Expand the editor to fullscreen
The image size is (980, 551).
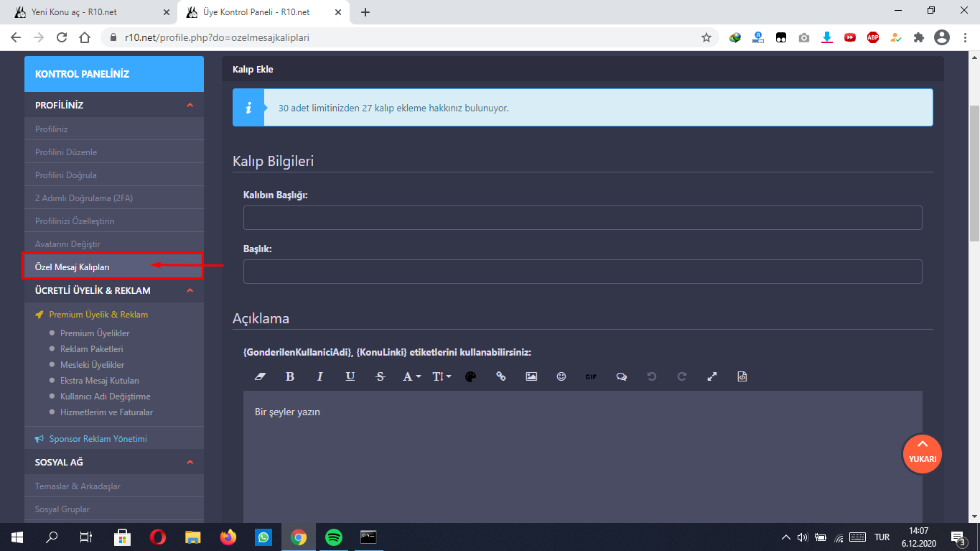coord(712,376)
